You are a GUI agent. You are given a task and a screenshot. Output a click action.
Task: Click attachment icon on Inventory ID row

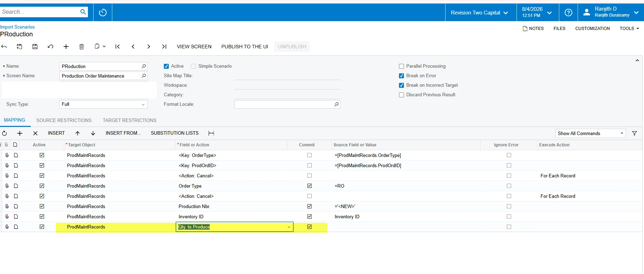click(x=7, y=217)
